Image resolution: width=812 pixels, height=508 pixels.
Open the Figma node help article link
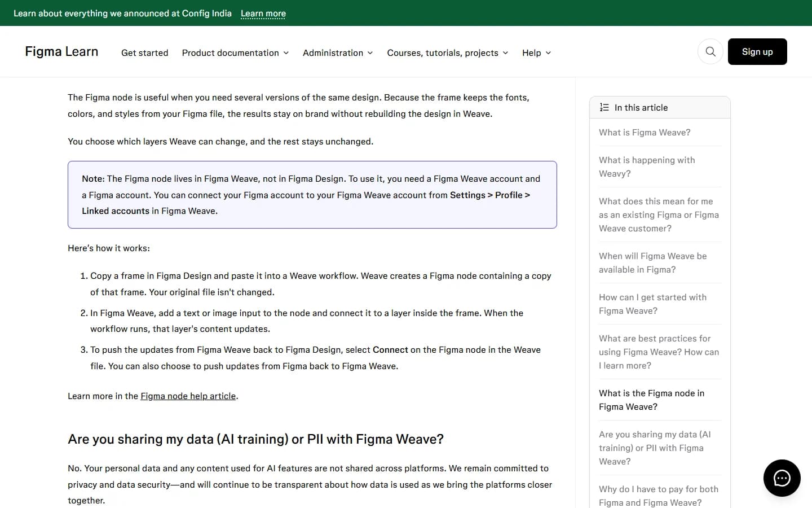188,396
